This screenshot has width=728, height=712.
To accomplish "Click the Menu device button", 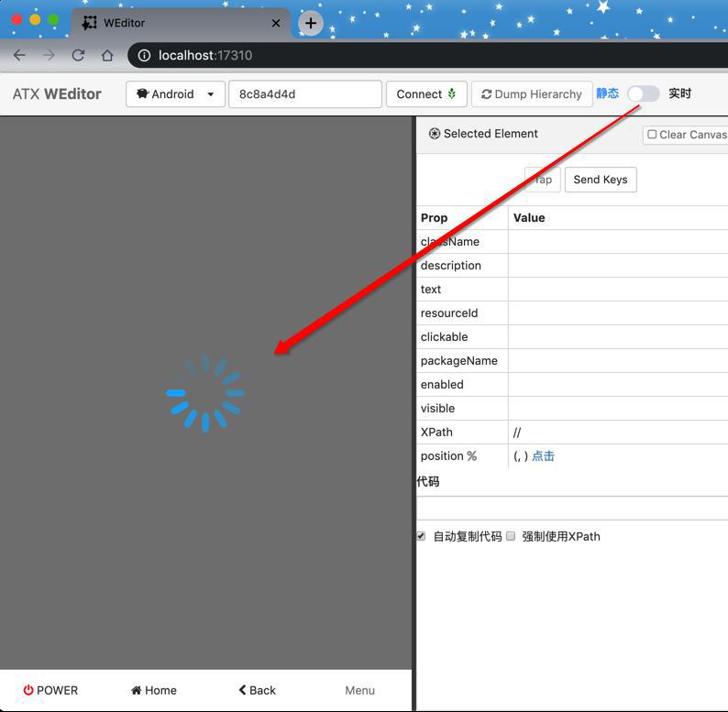I will (359, 690).
